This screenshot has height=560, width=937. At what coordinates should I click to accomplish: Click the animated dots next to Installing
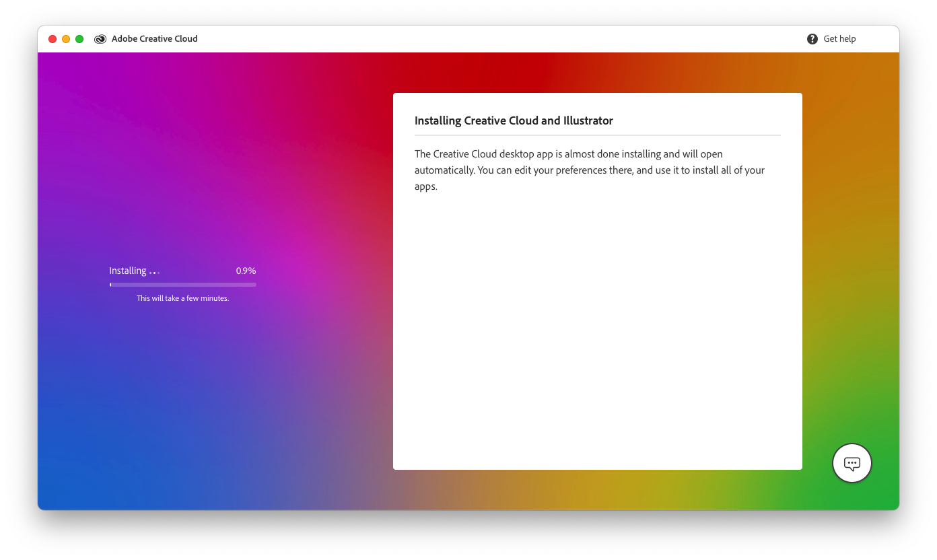tap(153, 272)
